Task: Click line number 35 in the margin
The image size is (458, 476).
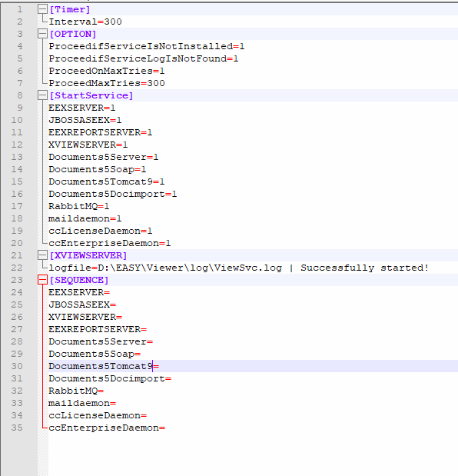Action: 17,428
